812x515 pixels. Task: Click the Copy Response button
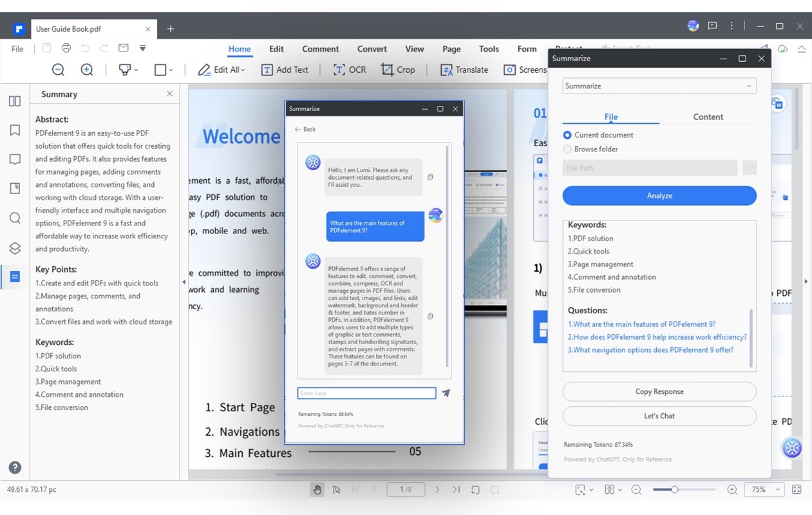(x=659, y=392)
